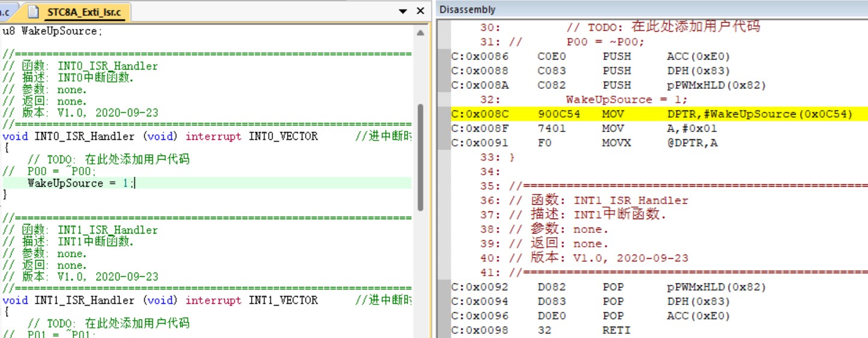Select the disassembly row at C:0x0094 POP DPH
The height and width of the screenshot is (338, 868).
tap(591, 301)
